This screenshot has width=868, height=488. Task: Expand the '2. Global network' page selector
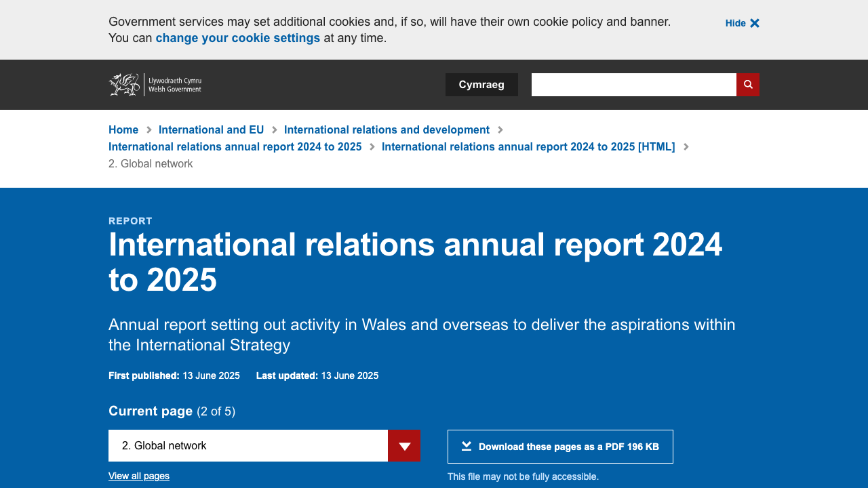[x=248, y=446]
